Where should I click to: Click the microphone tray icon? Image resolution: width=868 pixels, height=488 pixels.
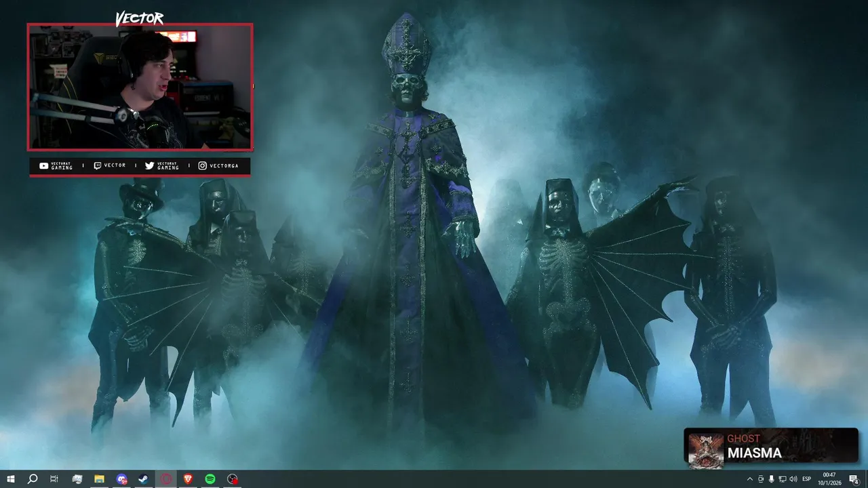click(x=771, y=479)
